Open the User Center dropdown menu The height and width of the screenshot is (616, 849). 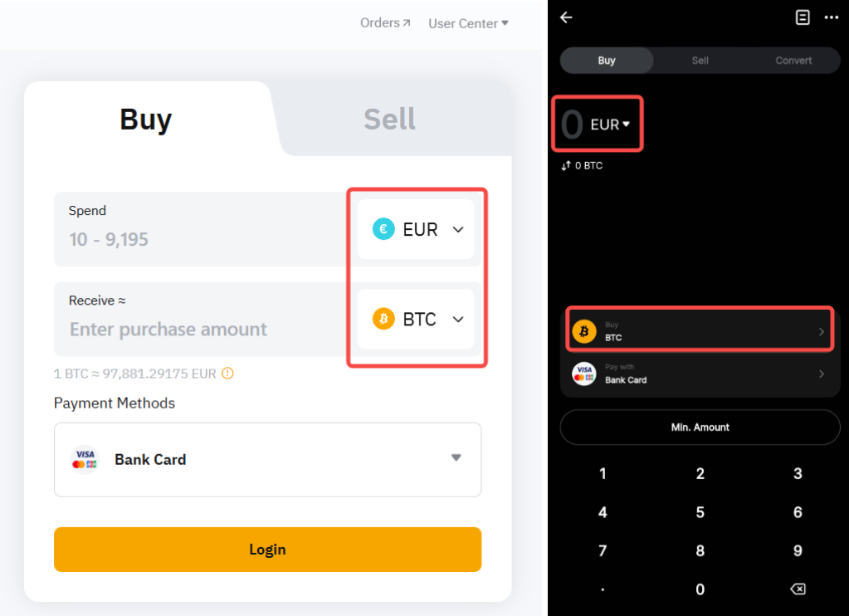[468, 23]
